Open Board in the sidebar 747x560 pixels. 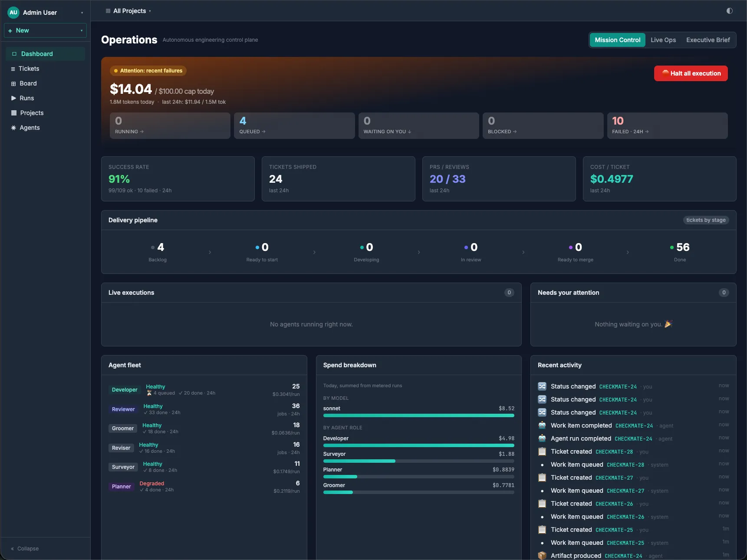[46, 83]
